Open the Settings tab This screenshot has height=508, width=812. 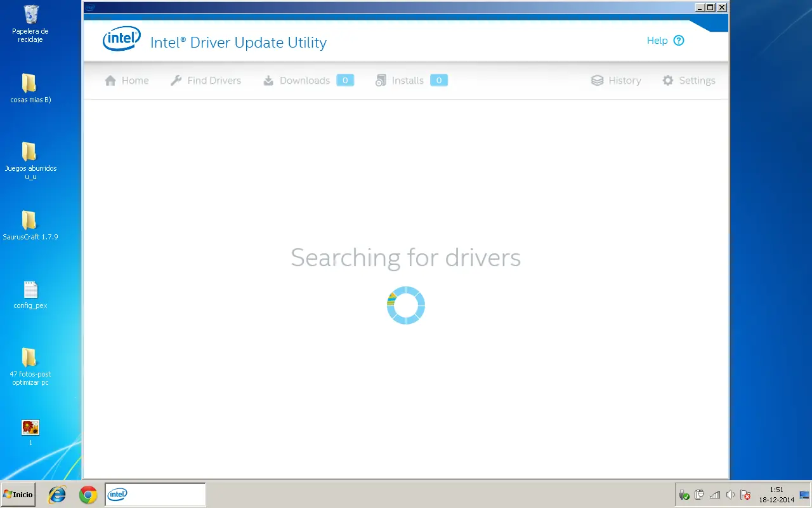point(689,81)
